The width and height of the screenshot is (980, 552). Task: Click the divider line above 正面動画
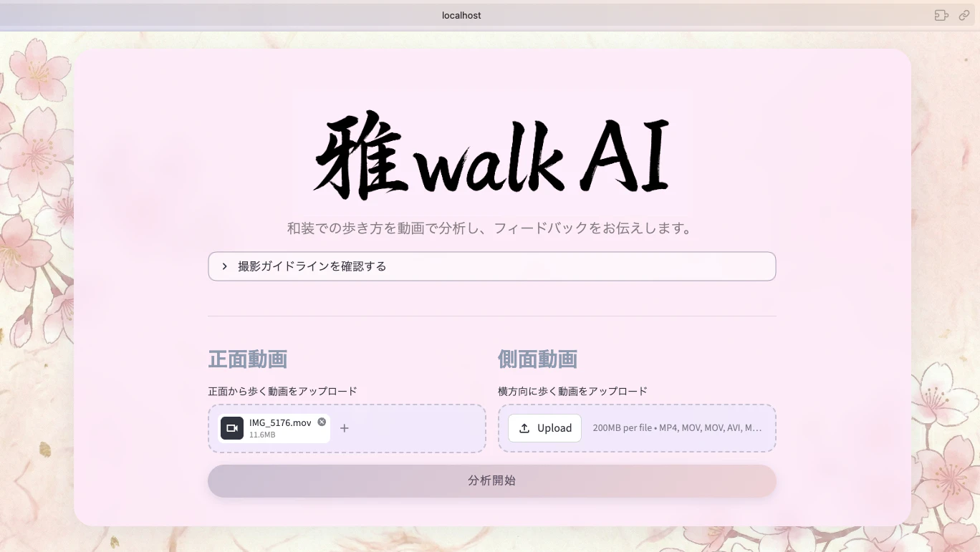coord(491,315)
